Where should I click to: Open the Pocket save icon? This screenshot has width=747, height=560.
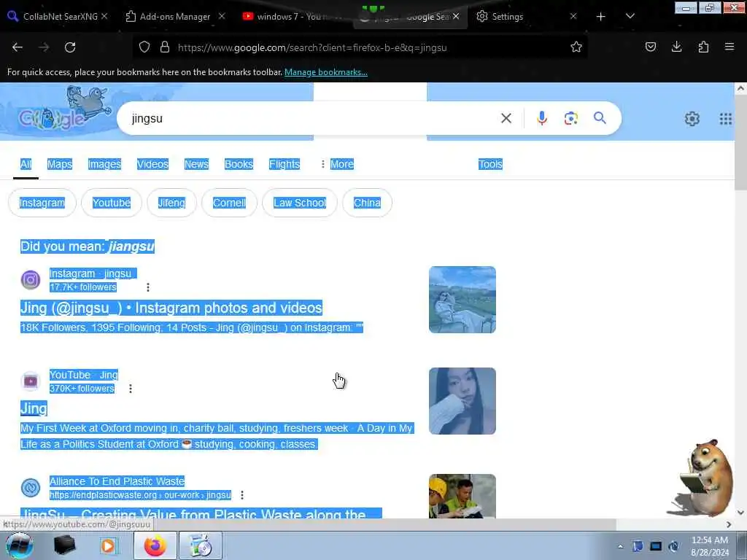650,47
